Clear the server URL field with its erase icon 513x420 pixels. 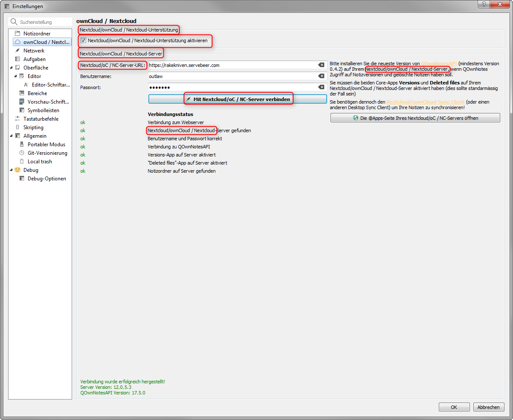click(x=321, y=65)
